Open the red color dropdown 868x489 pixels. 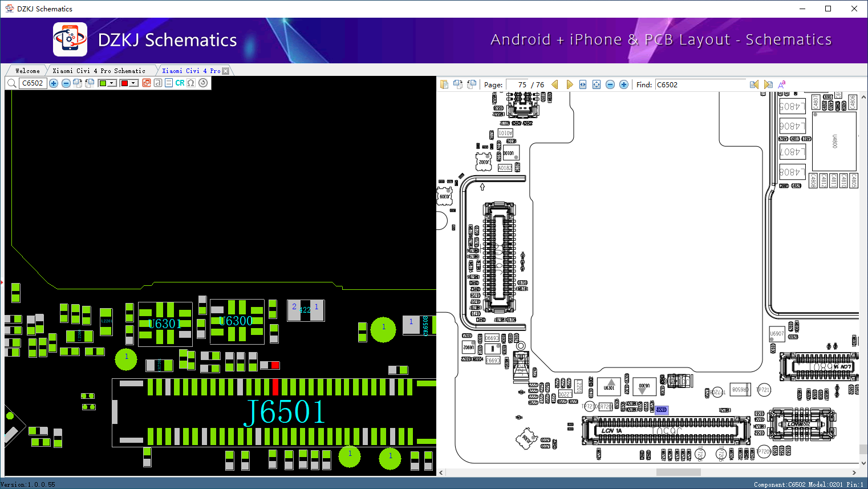coord(133,83)
